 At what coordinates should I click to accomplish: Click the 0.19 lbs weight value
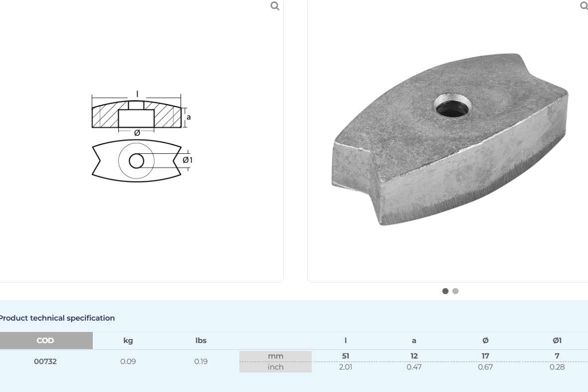[x=201, y=362]
